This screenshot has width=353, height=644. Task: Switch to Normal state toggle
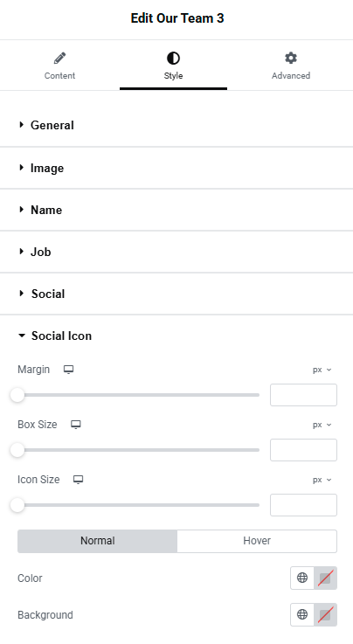(x=97, y=541)
